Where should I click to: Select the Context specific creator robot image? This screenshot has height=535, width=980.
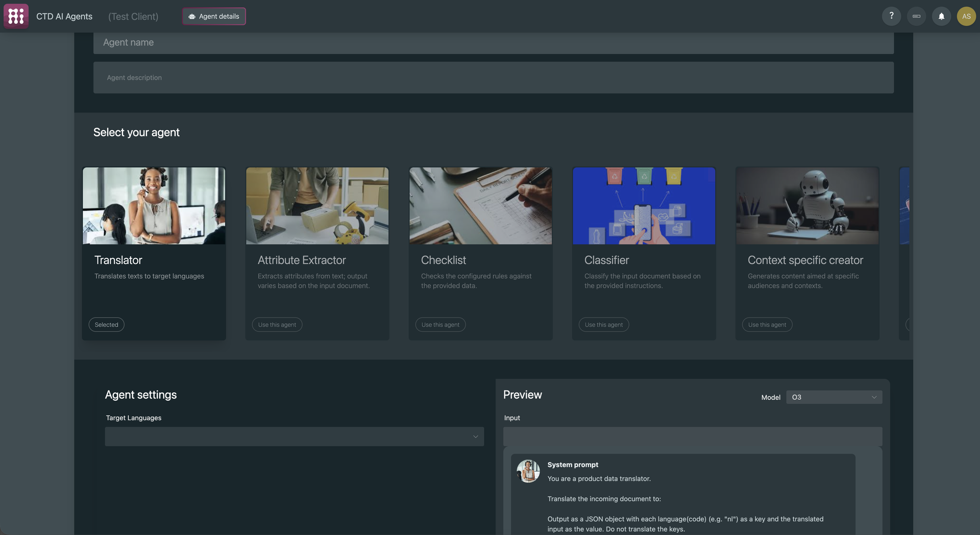[807, 206]
